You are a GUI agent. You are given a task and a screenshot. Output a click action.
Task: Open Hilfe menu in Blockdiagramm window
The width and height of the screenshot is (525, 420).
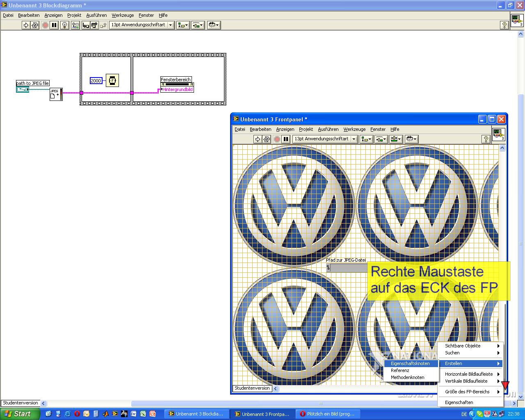click(163, 15)
